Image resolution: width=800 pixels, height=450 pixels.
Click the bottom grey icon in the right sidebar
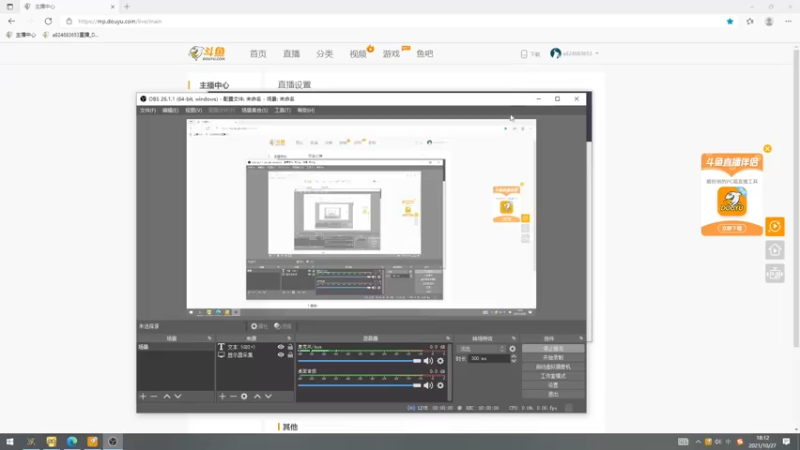pyautogui.click(x=774, y=274)
